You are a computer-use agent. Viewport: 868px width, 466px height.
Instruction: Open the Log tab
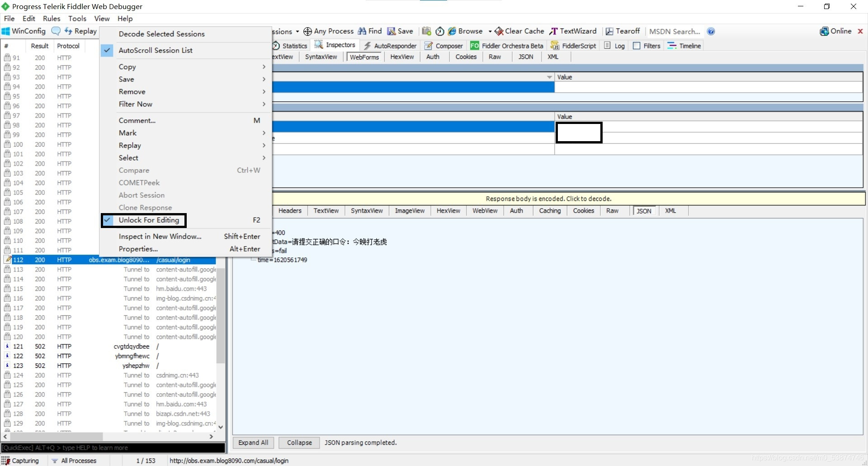614,46
